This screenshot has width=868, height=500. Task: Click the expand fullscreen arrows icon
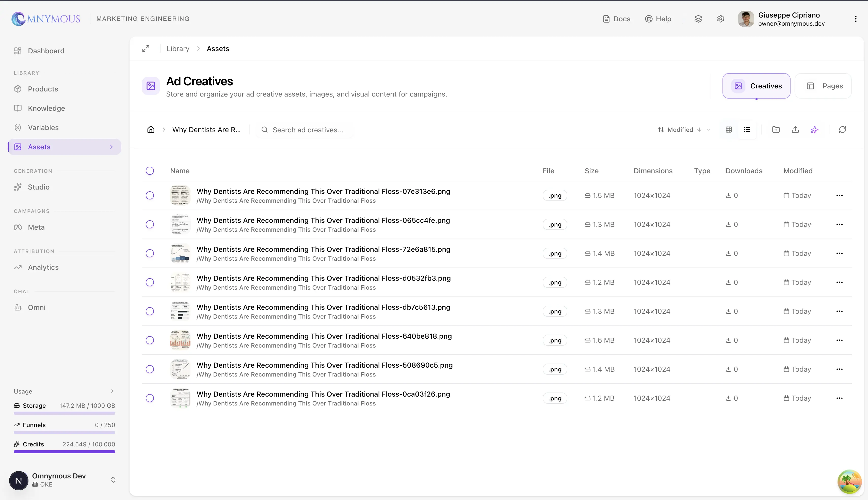pyautogui.click(x=146, y=49)
